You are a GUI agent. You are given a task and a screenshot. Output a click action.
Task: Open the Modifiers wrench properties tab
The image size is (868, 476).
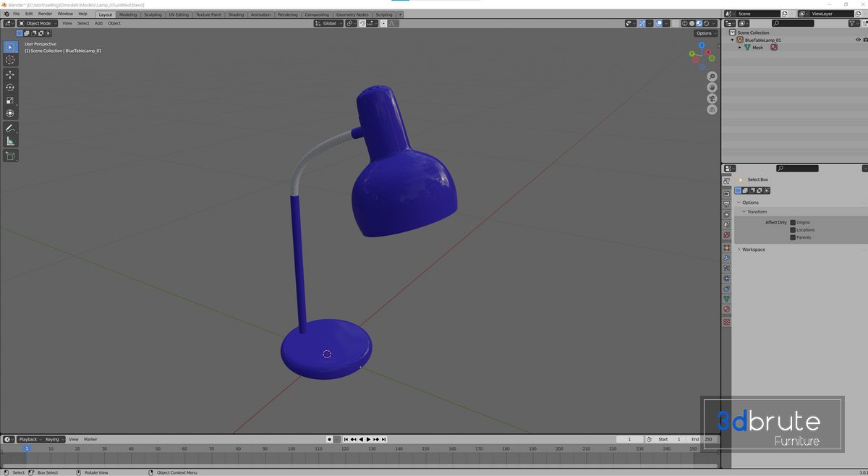click(x=727, y=258)
